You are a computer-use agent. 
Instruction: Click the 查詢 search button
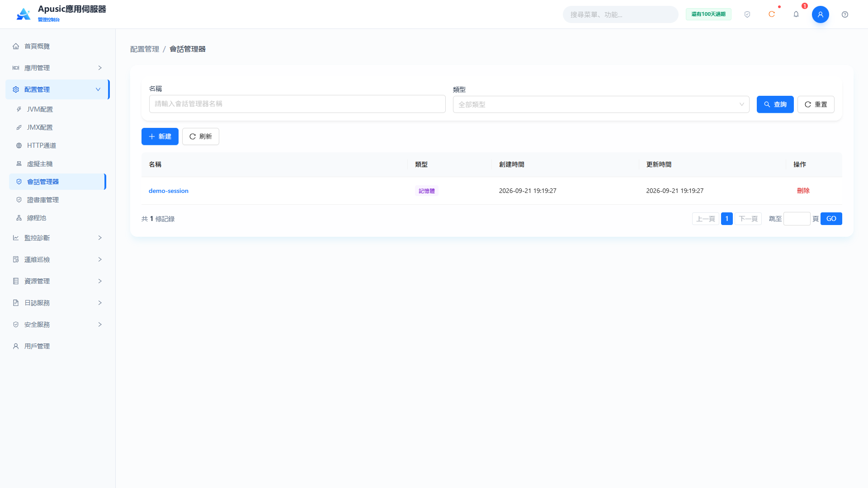pos(775,104)
